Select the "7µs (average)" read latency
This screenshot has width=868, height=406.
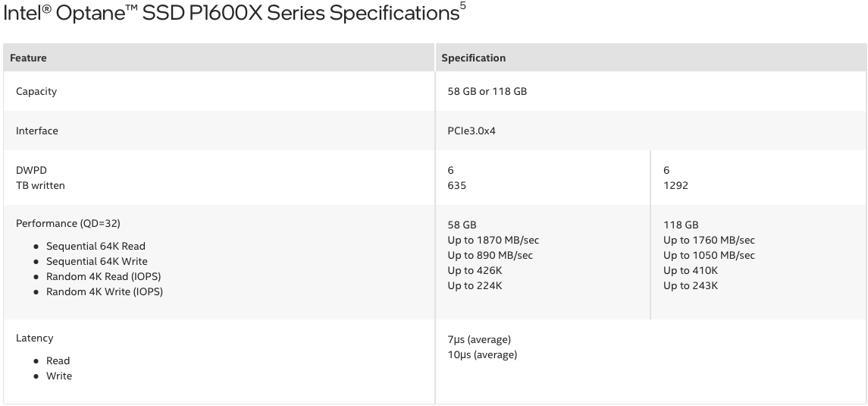tap(479, 339)
